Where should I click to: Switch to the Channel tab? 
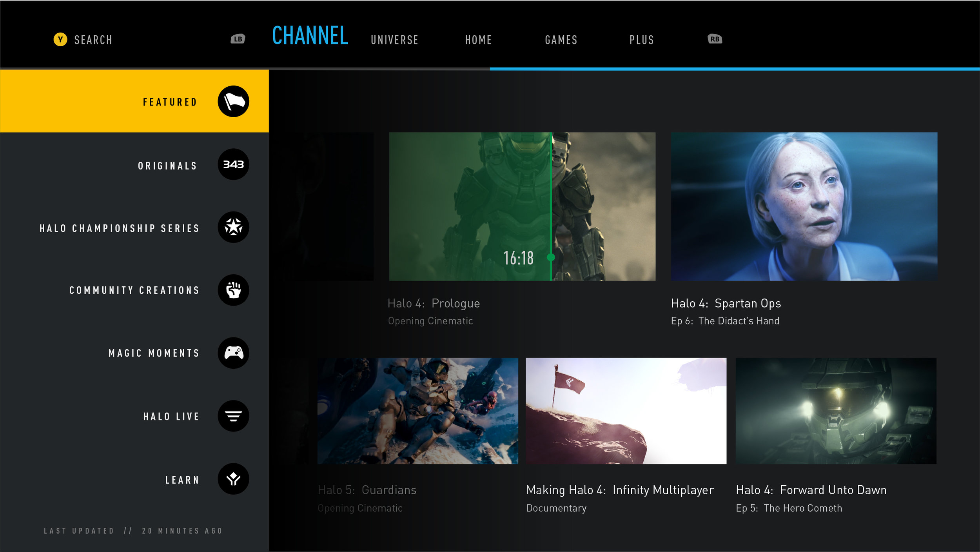click(310, 36)
